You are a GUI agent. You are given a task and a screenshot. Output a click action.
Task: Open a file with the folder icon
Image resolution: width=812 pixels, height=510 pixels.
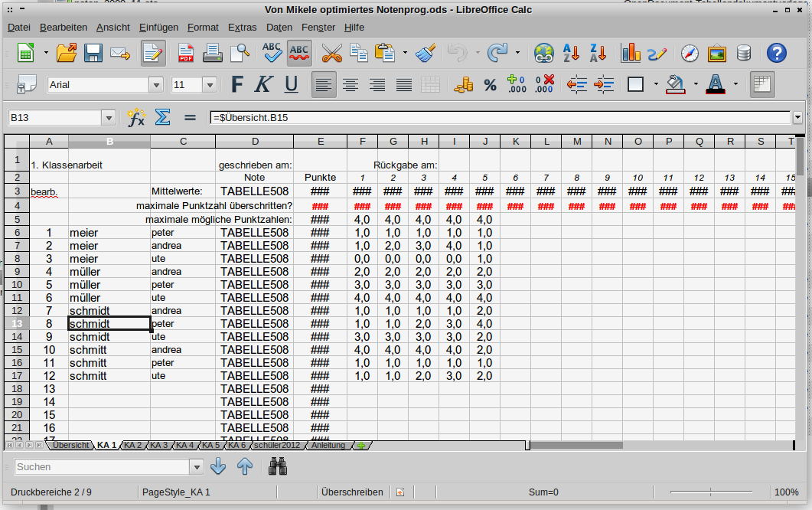(67, 53)
